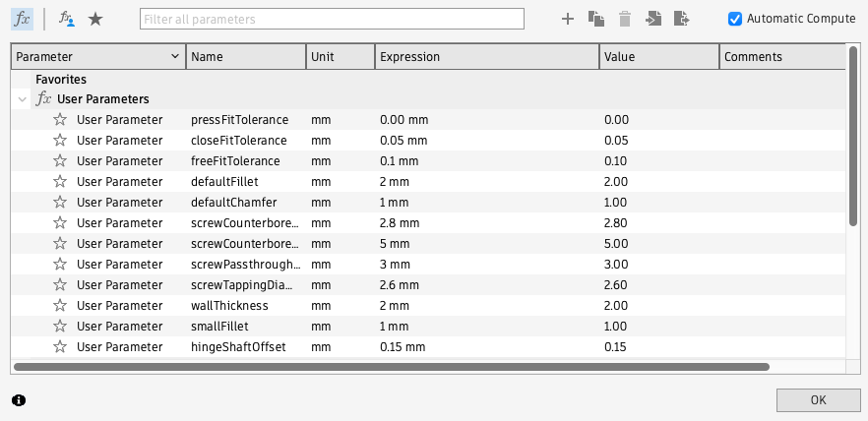Show user parameters filter icon
Viewport: 868px width, 421px height.
(x=67, y=19)
